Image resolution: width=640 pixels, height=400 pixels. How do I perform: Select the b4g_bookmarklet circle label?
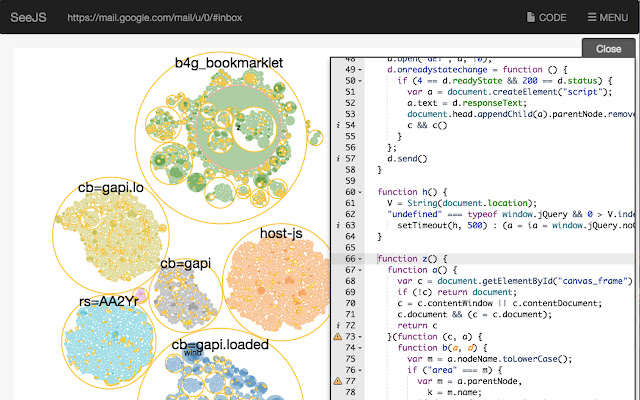229,63
